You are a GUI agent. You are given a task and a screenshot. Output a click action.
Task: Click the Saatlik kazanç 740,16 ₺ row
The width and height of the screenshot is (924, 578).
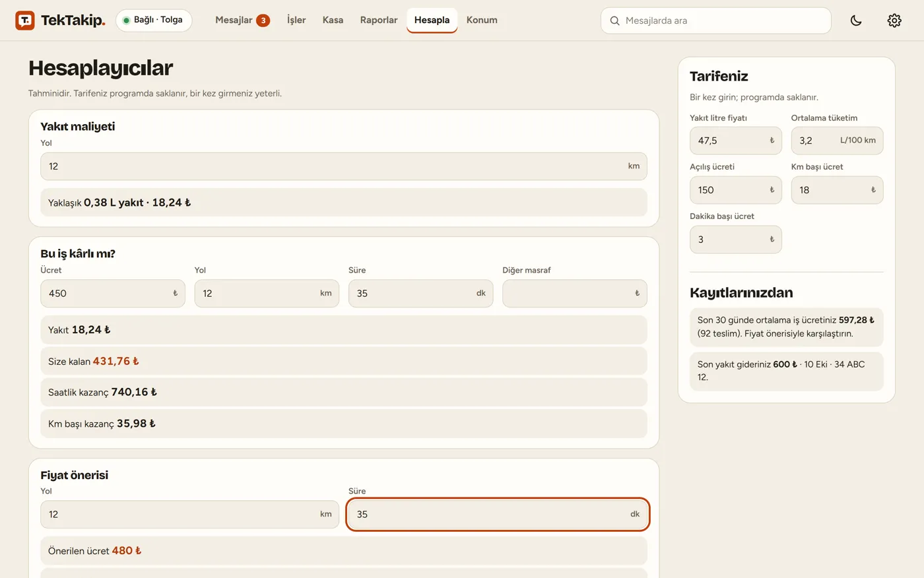(343, 392)
